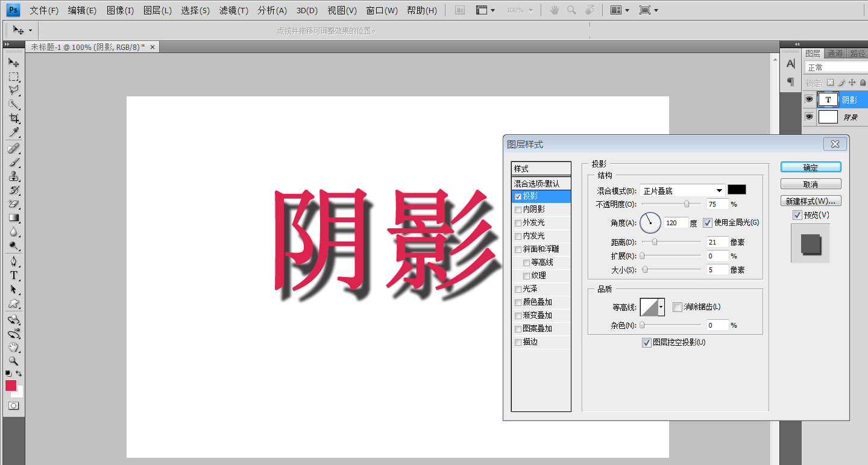Viewport: 868px width, 465px height.
Task: Open the Character panel icon
Action: pyautogui.click(x=791, y=64)
